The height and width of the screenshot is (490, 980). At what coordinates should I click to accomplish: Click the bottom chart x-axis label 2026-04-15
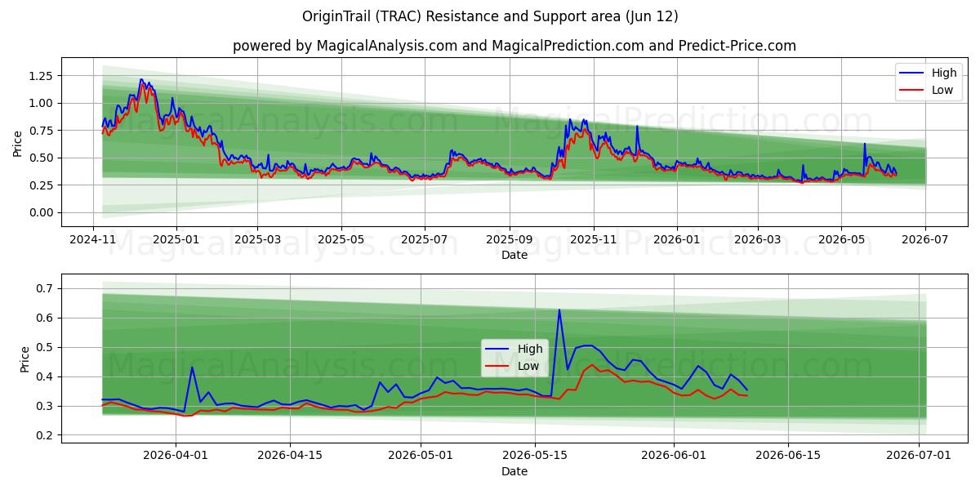291,457
